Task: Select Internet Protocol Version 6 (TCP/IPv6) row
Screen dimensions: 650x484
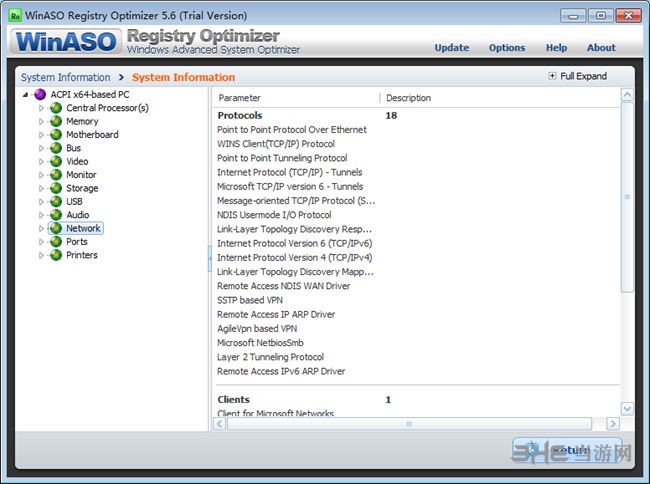Action: pyautogui.click(x=417, y=243)
